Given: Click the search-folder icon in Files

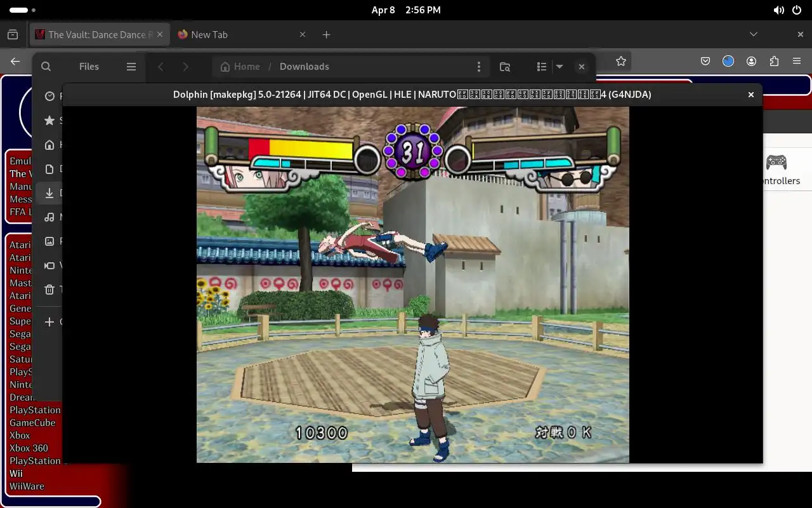Looking at the screenshot, I should tap(505, 67).
